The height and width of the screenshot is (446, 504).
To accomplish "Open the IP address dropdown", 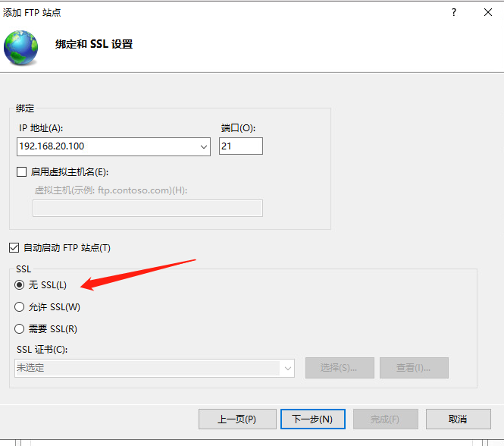I will point(203,146).
